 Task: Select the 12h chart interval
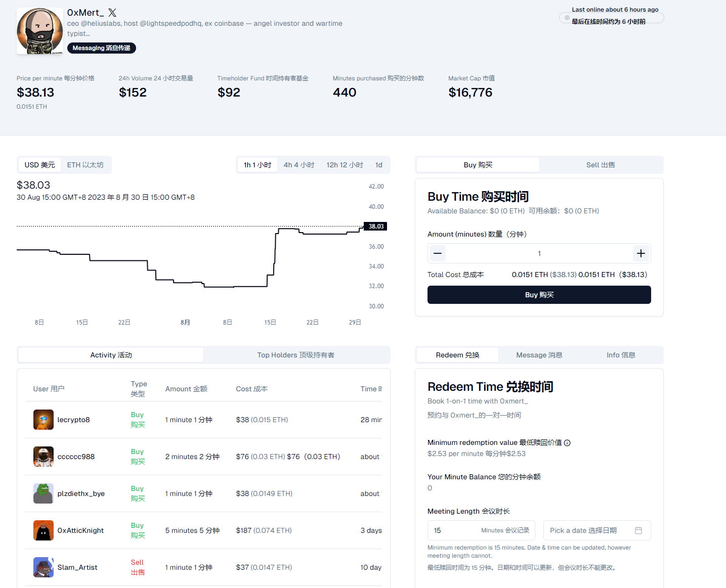(x=345, y=165)
